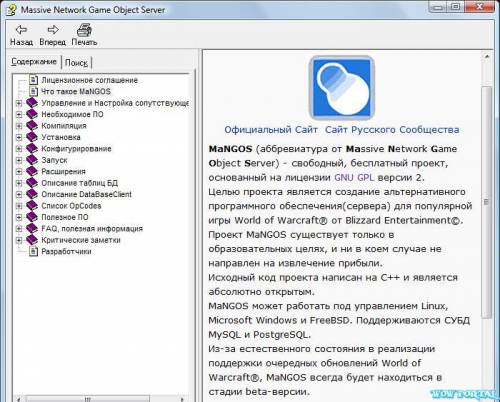Open the Лицензионное соглашение topic
This screenshot has width=500, height=402.
click(89, 80)
